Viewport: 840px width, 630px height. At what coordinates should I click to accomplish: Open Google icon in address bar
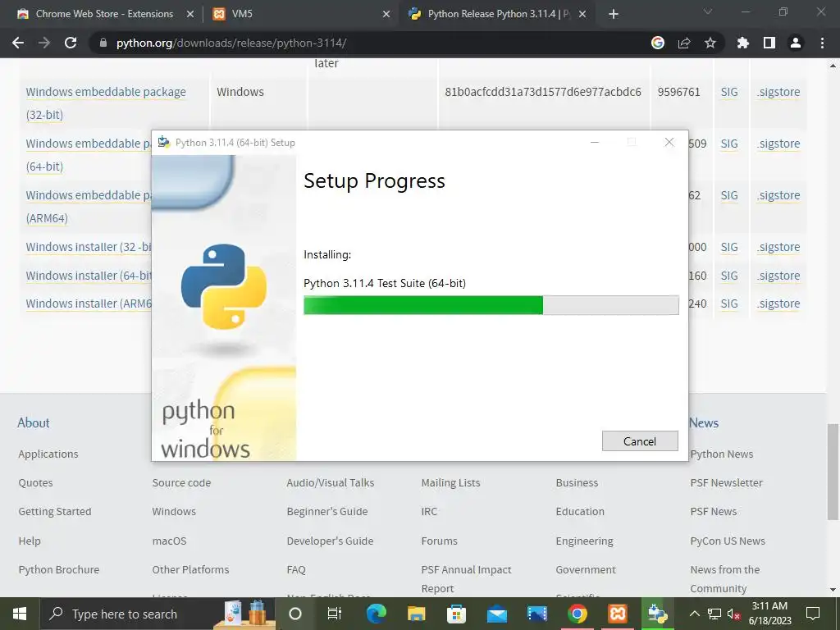coord(658,43)
